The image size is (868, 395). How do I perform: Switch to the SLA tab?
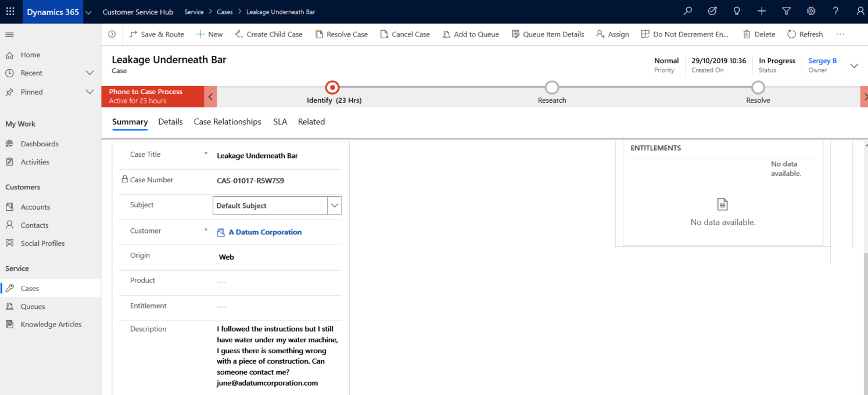280,122
